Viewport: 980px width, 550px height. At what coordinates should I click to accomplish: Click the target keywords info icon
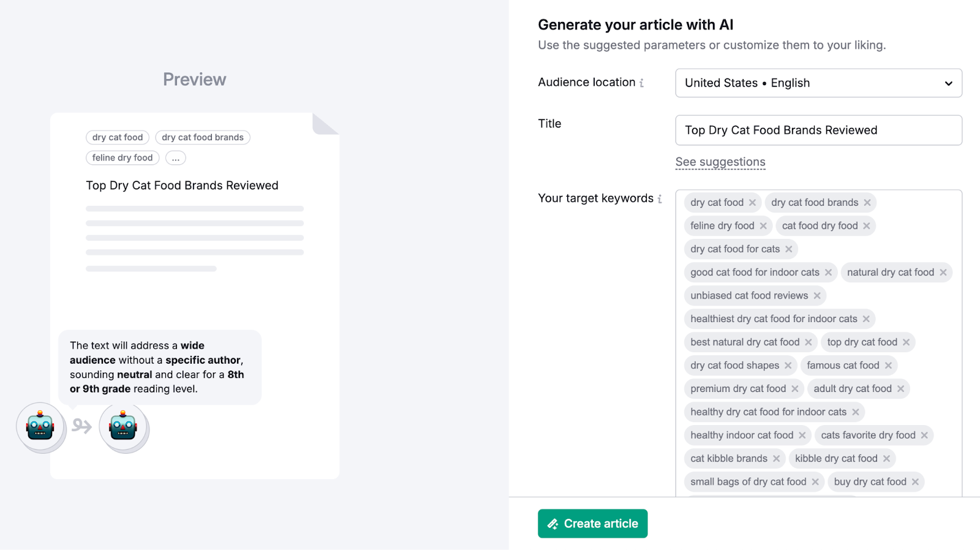point(660,199)
